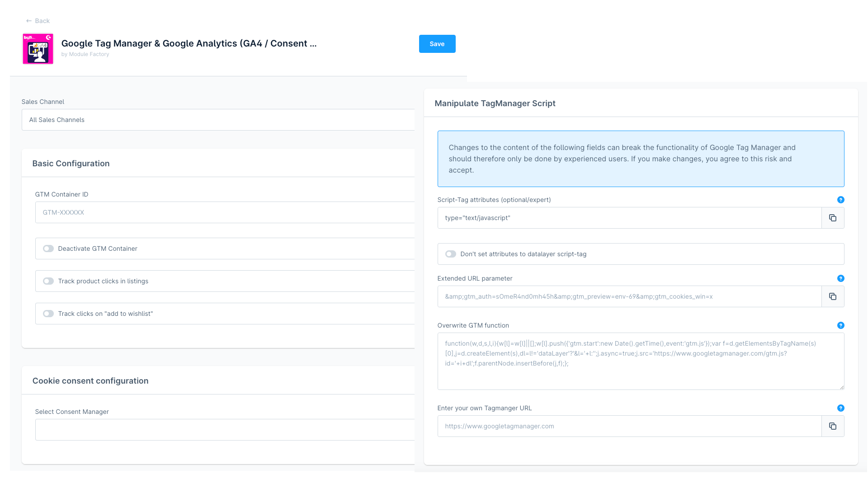Select the plugin title heading
Image resolution: width=868 pixels, height=488 pixels.
click(x=189, y=43)
